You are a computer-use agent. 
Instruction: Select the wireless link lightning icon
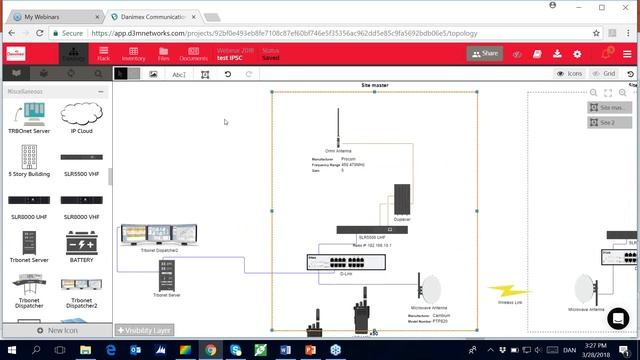pos(510,291)
